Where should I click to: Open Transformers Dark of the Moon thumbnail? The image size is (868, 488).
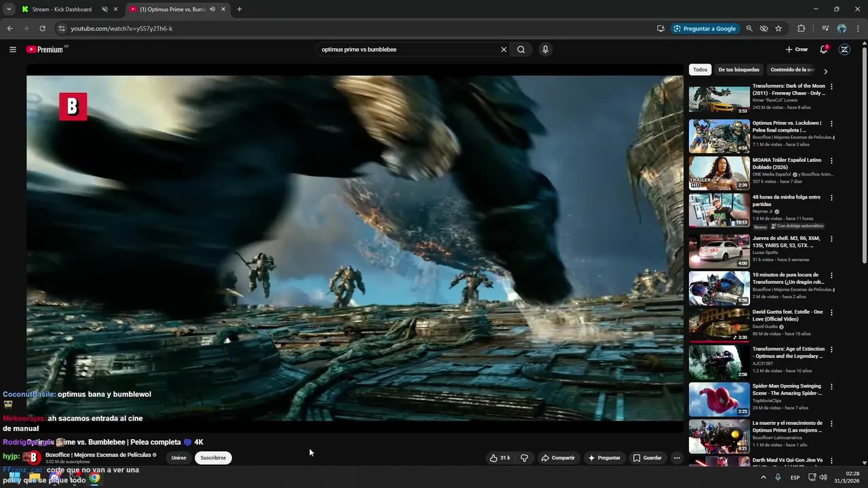coord(719,99)
